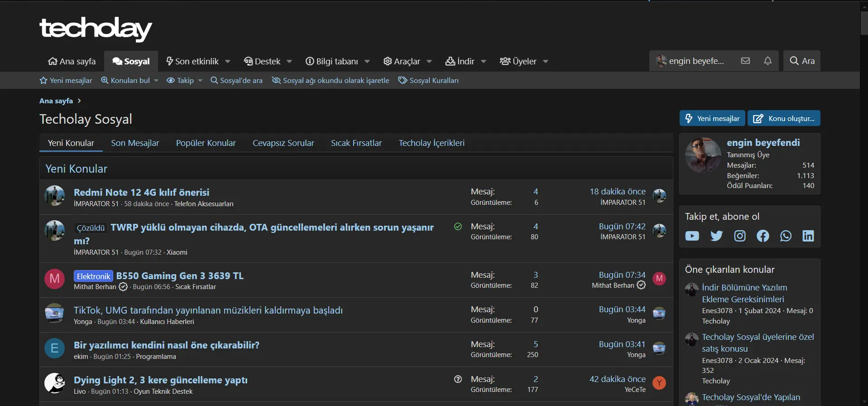
Task: Click 18 dakika önce timestamp
Action: 618,192
